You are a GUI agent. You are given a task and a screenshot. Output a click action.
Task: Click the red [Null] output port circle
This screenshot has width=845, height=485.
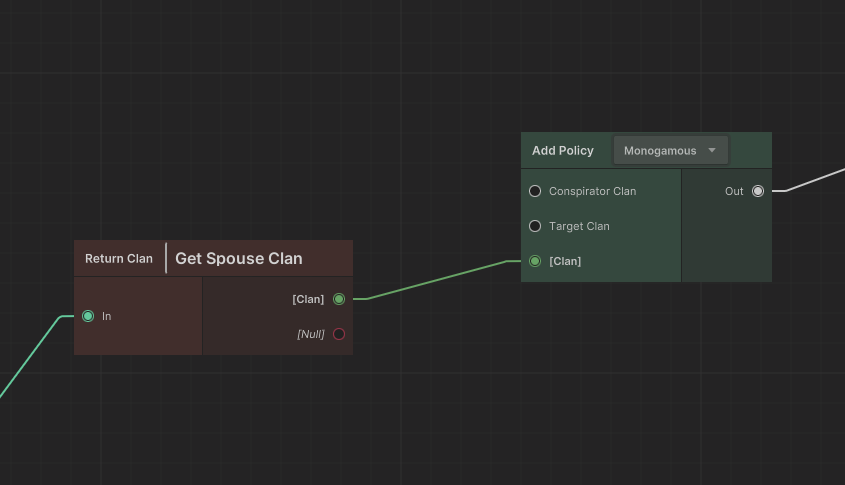pos(339,334)
